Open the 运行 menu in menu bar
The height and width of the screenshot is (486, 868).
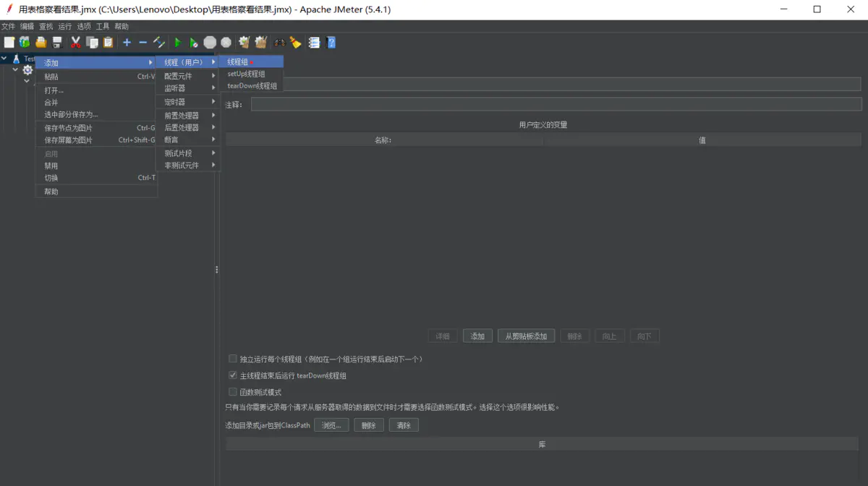65,27
